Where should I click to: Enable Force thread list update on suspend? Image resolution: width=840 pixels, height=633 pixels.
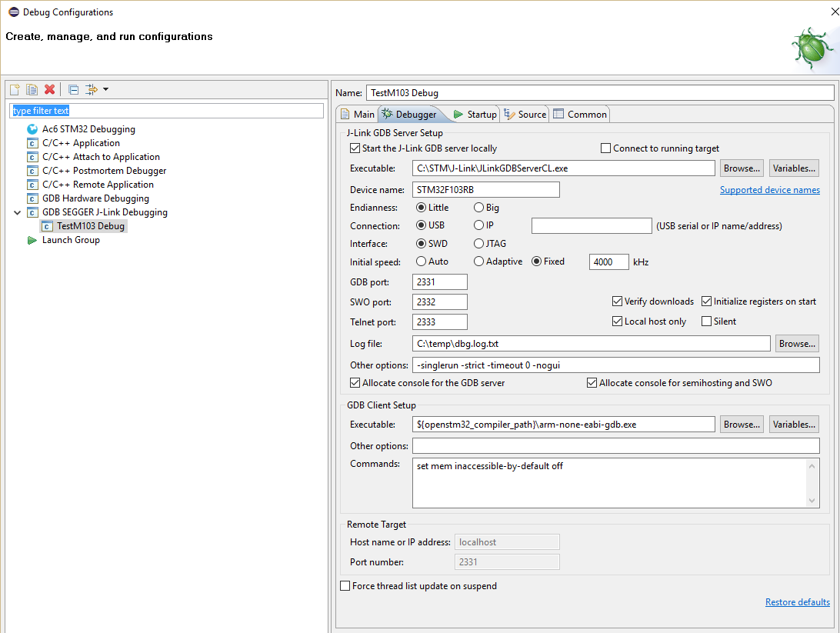pyautogui.click(x=345, y=586)
